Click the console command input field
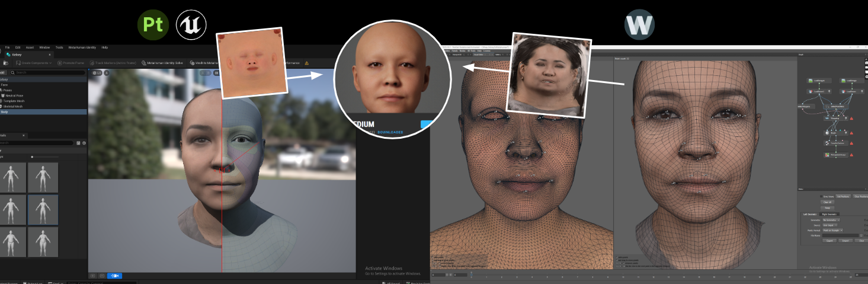This screenshot has width=868, height=284. point(101,282)
